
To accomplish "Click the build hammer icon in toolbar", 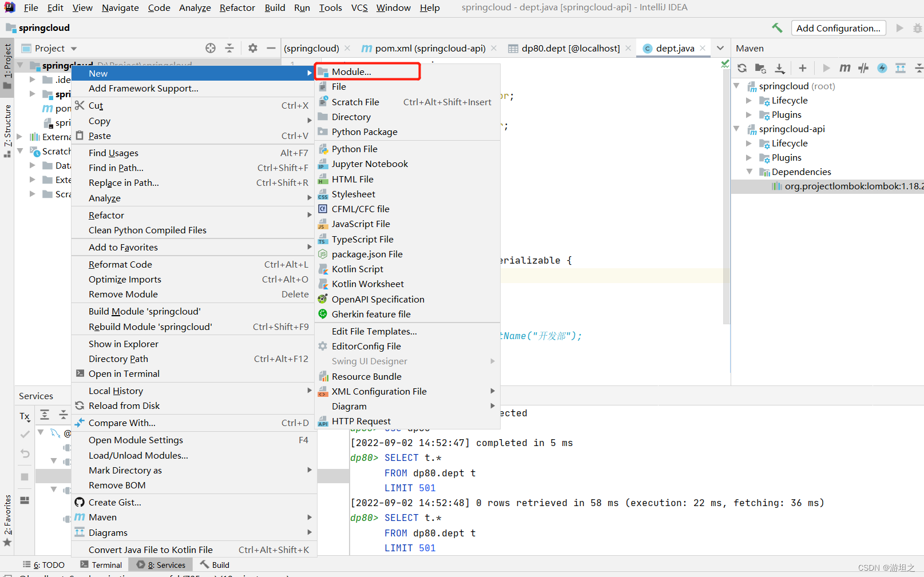I will pyautogui.click(x=777, y=28).
